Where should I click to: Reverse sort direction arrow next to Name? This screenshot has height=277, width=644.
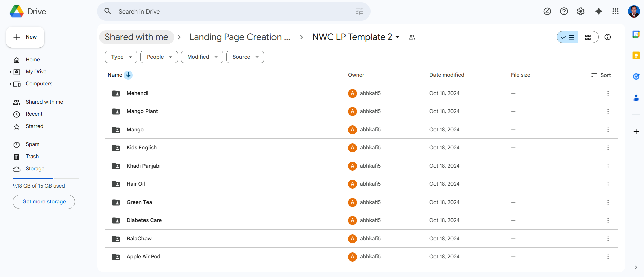(x=128, y=75)
